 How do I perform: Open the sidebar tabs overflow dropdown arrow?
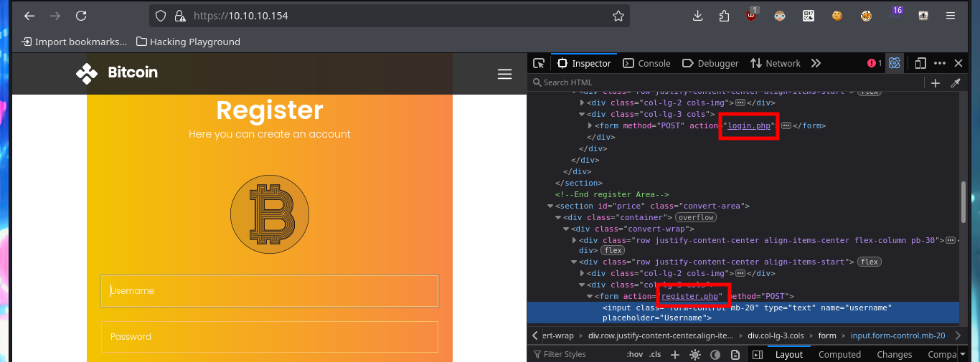point(963,354)
